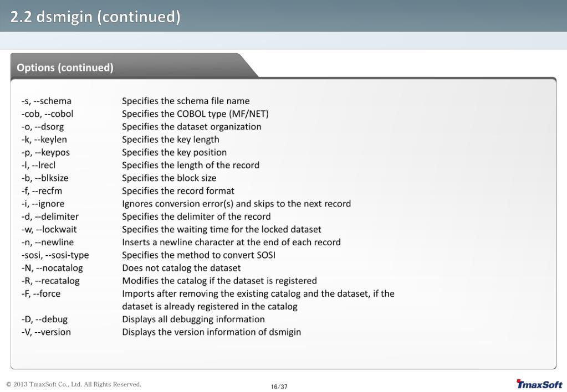This screenshot has width=567, height=392.
Task: Click the -o, --dsorg option
Action: 43,127
